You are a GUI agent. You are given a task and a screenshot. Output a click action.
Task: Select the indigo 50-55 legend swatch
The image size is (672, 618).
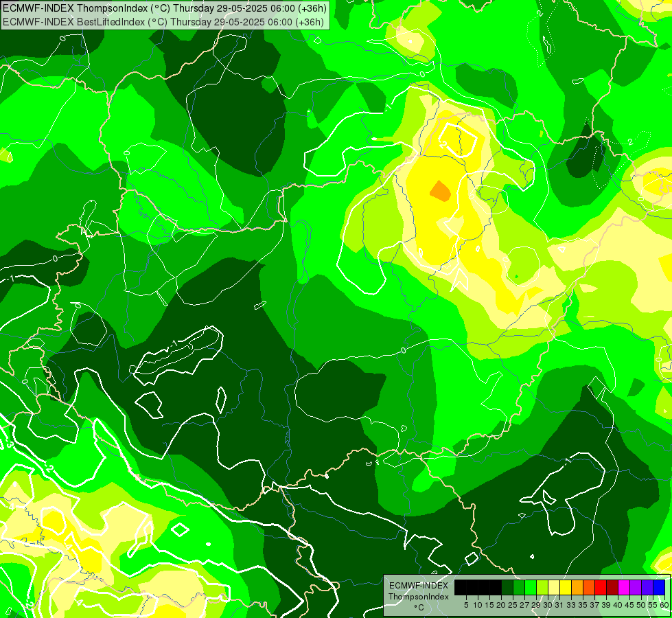click(x=647, y=587)
